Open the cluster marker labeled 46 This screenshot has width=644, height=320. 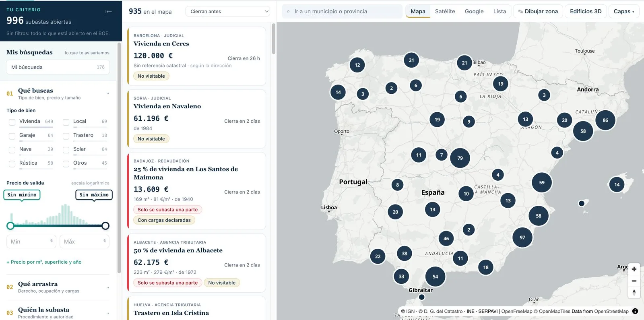pos(446,238)
